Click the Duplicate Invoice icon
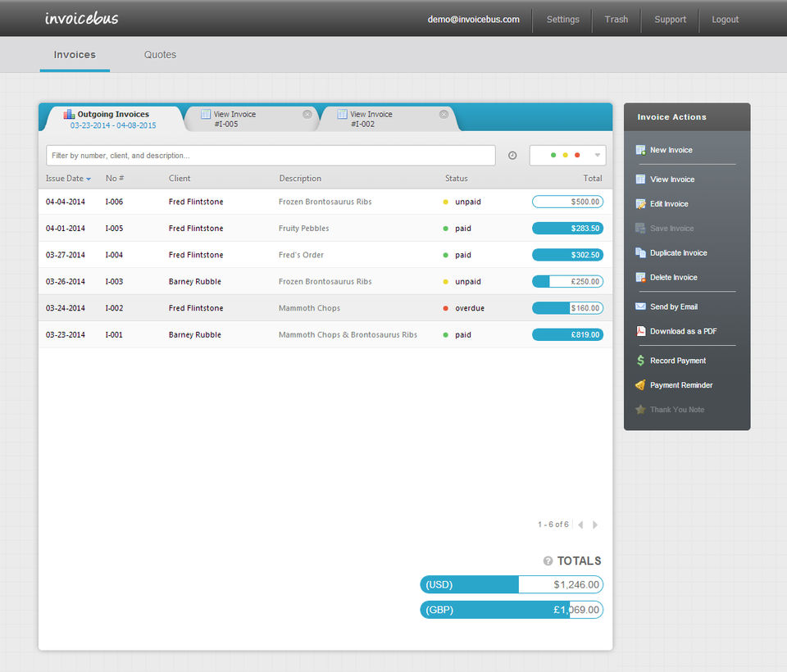 640,253
